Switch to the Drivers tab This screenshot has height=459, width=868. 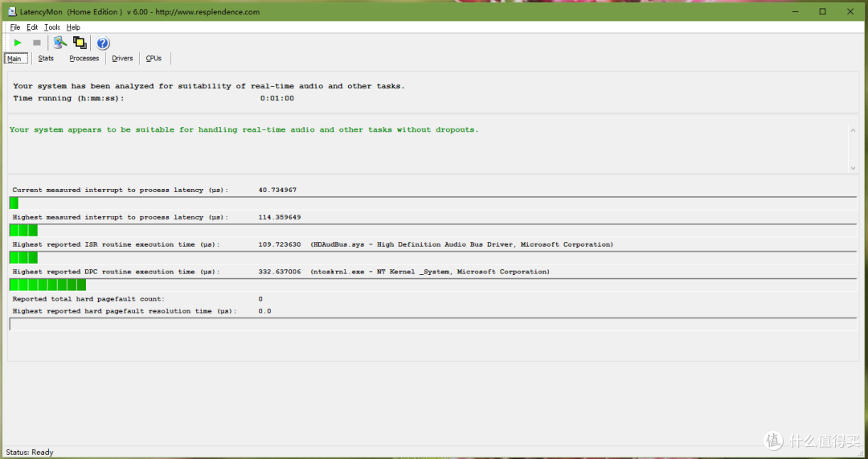122,58
